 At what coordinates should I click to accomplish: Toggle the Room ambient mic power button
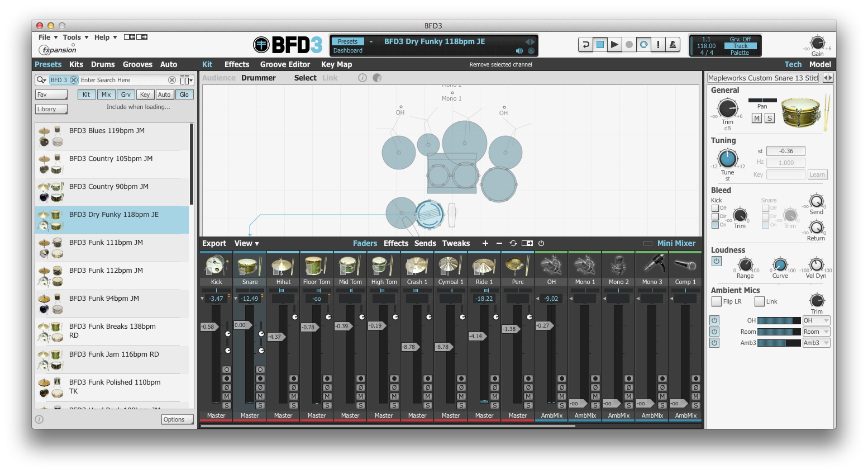coord(714,332)
